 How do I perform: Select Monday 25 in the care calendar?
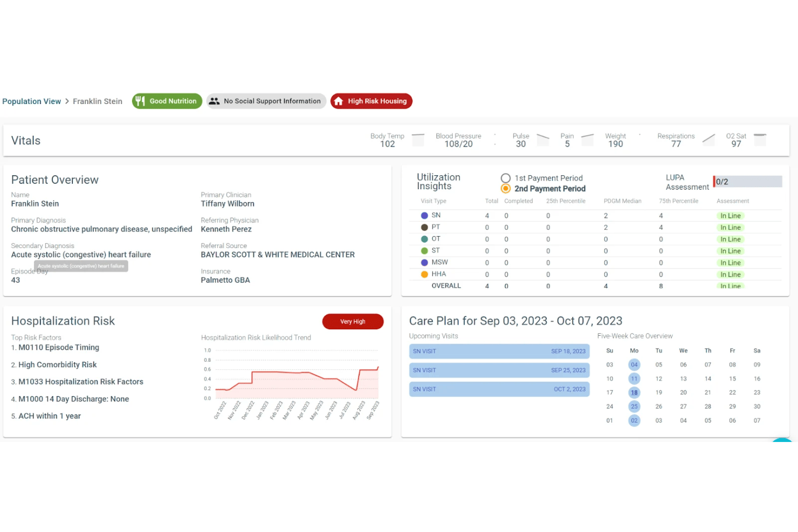(x=634, y=406)
